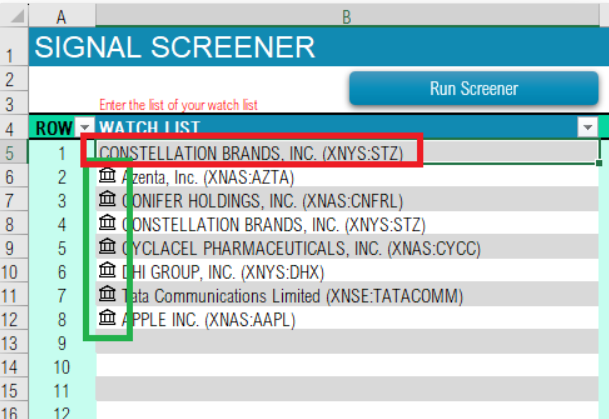This screenshot has height=419, width=609.
Task: Click the WATCH LIST header cell
Action: coord(347,127)
